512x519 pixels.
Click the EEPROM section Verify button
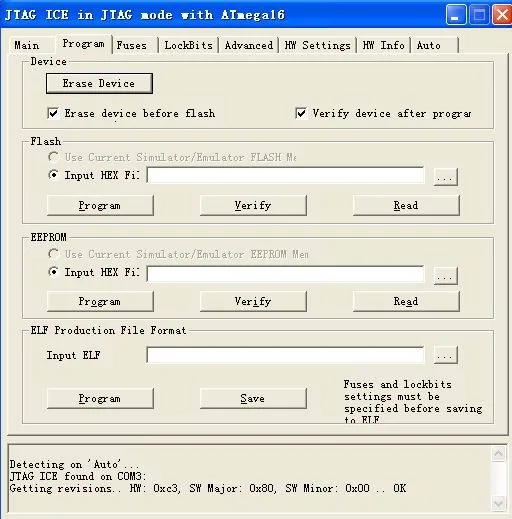[253, 302]
